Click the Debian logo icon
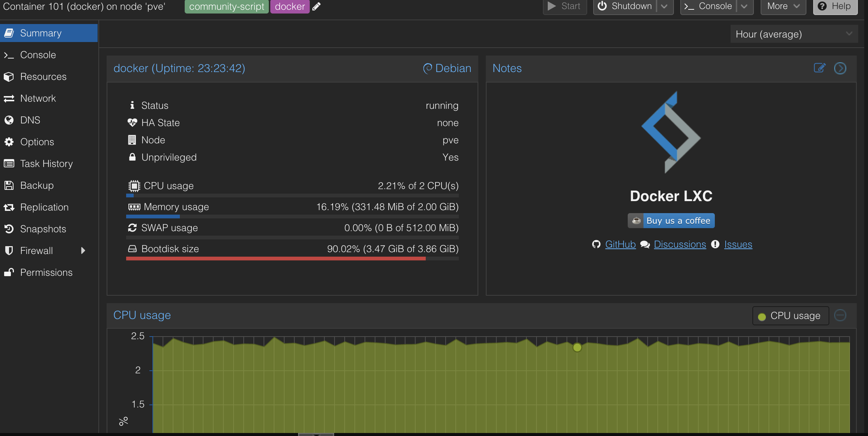The image size is (868, 436). click(428, 68)
